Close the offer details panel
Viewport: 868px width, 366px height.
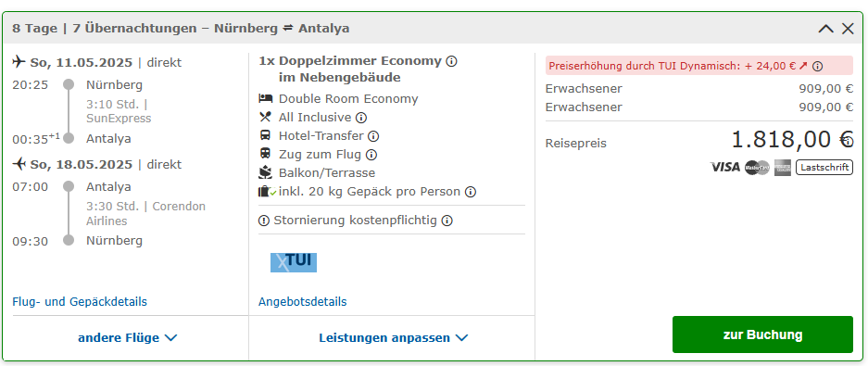pyautogui.click(x=848, y=29)
